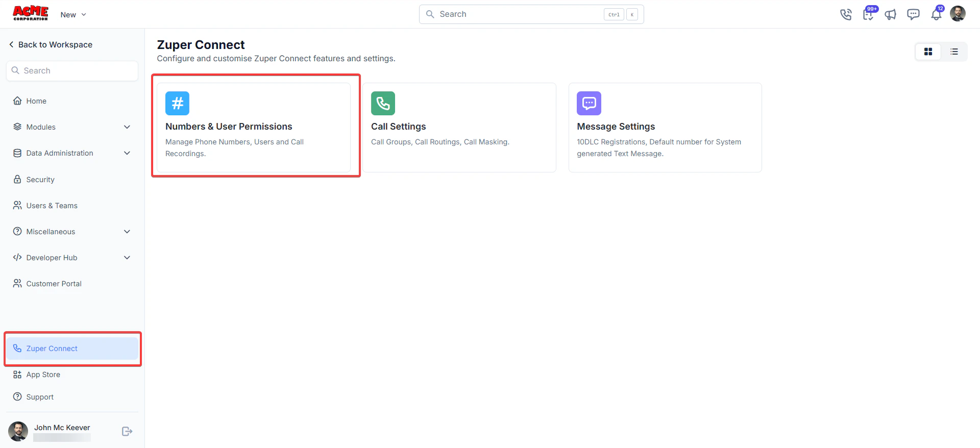This screenshot has height=448, width=980.
Task: Click the App Store grid icon
Action: pyautogui.click(x=17, y=375)
